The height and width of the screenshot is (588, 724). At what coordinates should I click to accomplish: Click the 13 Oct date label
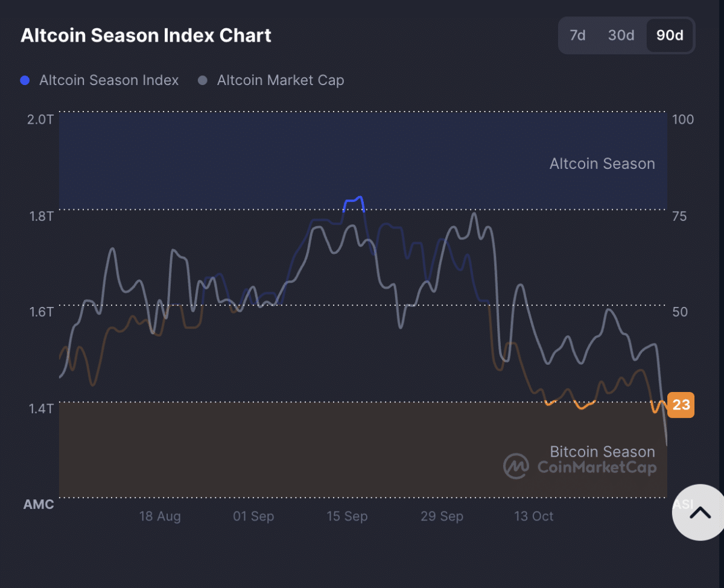pyautogui.click(x=533, y=516)
